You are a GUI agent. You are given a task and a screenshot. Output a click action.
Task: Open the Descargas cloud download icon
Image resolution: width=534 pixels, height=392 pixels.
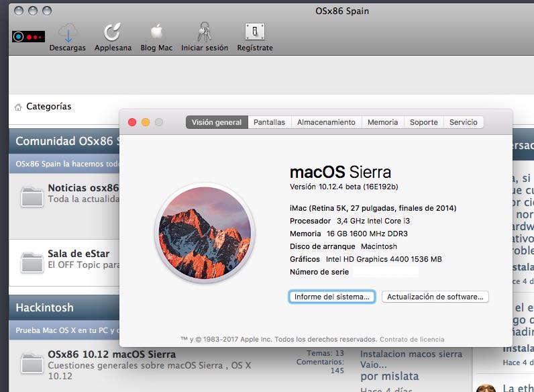tap(68, 33)
